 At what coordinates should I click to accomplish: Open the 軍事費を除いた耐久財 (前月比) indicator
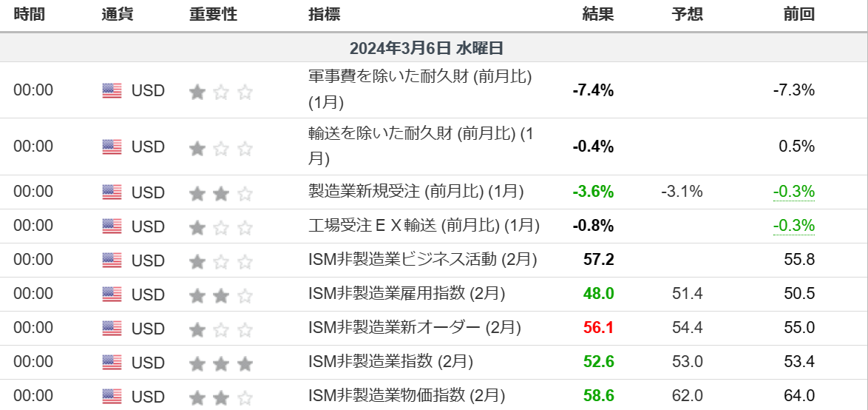click(x=420, y=76)
